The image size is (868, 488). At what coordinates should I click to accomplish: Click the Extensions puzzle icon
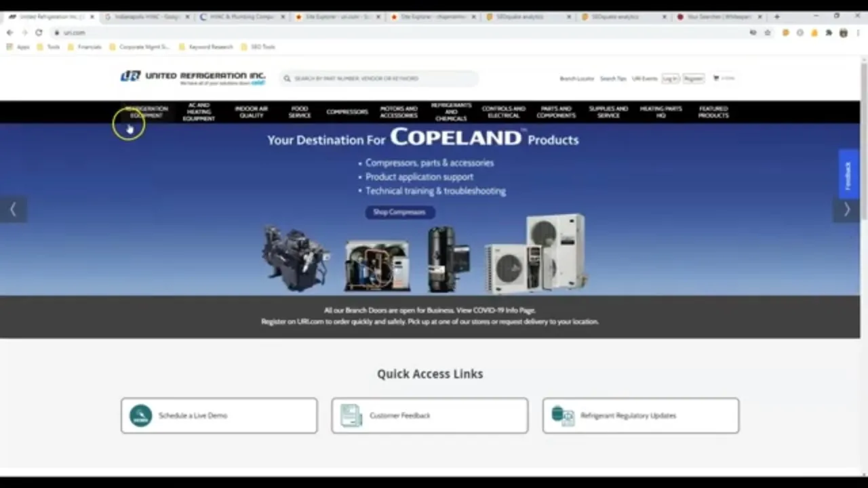click(x=829, y=33)
